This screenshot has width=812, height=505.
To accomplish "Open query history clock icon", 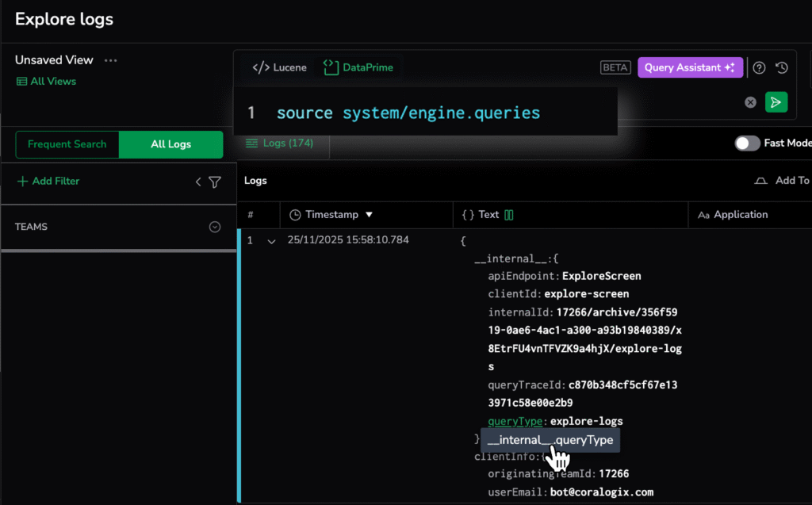I will [x=782, y=68].
